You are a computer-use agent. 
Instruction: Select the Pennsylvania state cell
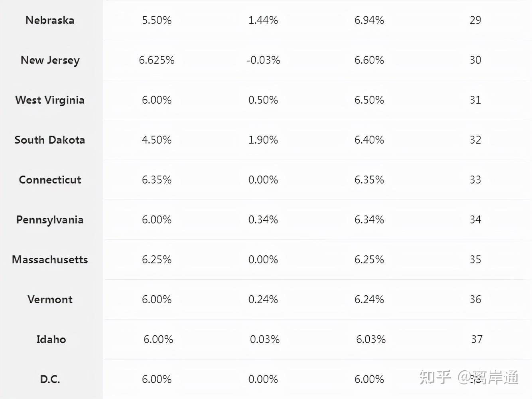point(50,220)
